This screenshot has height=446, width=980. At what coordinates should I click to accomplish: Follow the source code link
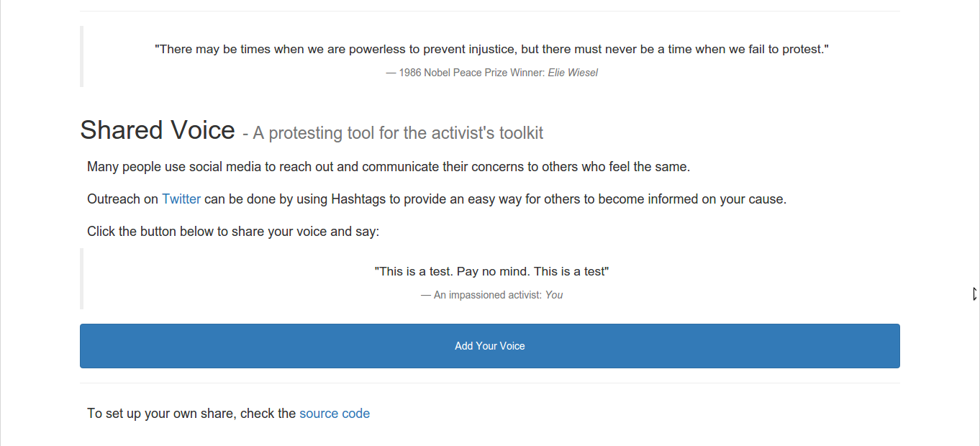335,414
